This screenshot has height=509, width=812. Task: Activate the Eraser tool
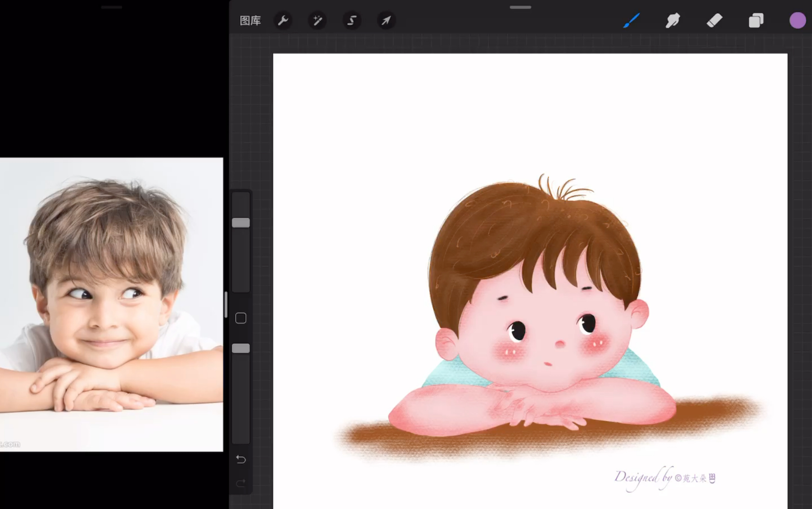(x=714, y=20)
